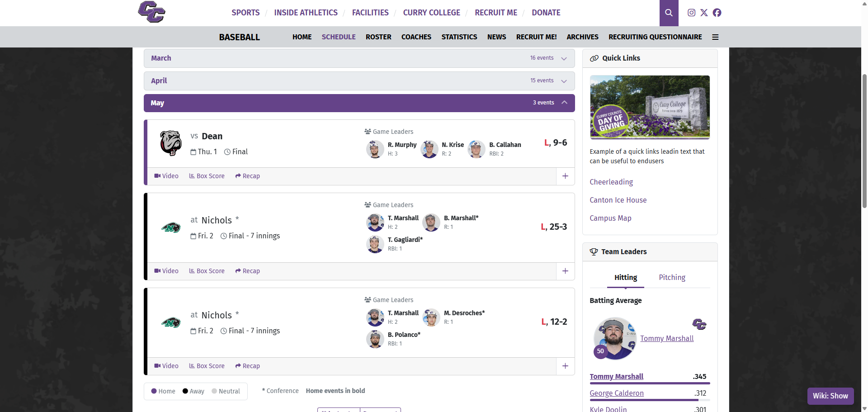The image size is (868, 412).
Task: Open Tommy Marshall's name beside his photo
Action: [667, 339]
